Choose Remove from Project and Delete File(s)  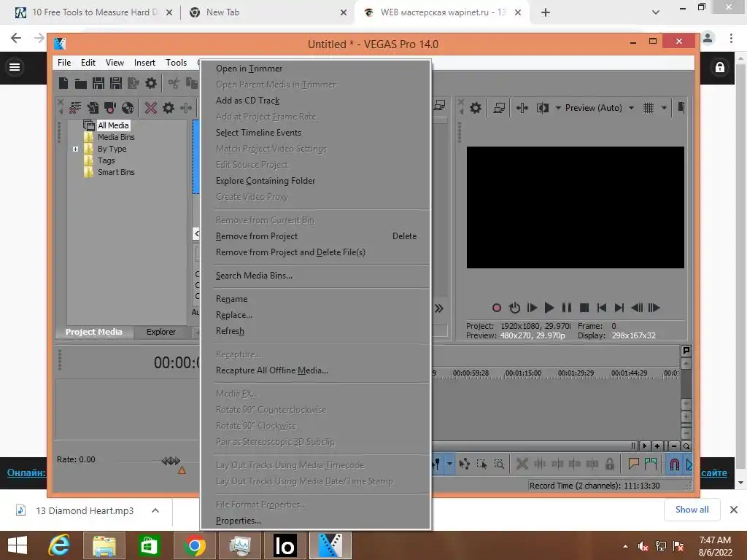click(x=315, y=252)
